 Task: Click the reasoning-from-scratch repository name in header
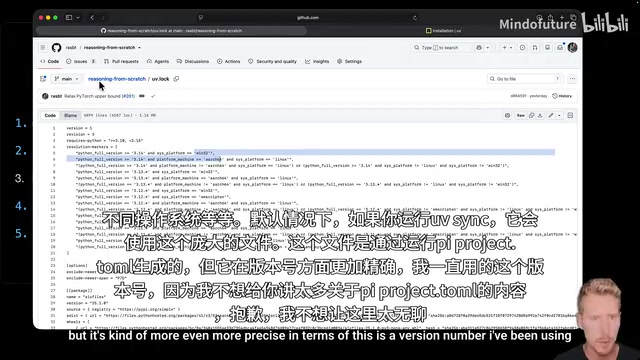pyautogui.click(x=109, y=48)
